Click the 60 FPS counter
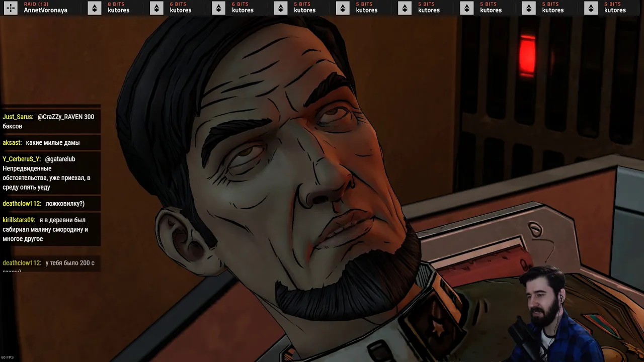Image resolution: width=644 pixels, height=362 pixels. [x=8, y=357]
